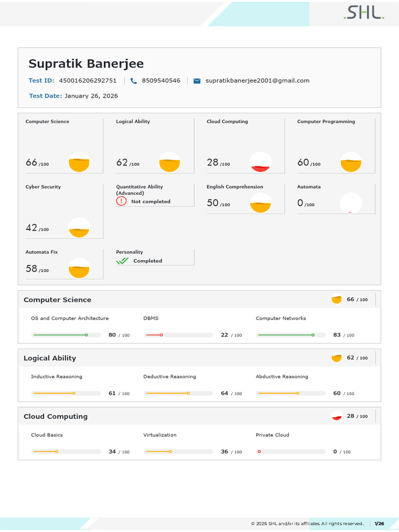This screenshot has width=399, height=532.
Task: Click the Deductive Reasoning progress bar
Action: click(179, 393)
